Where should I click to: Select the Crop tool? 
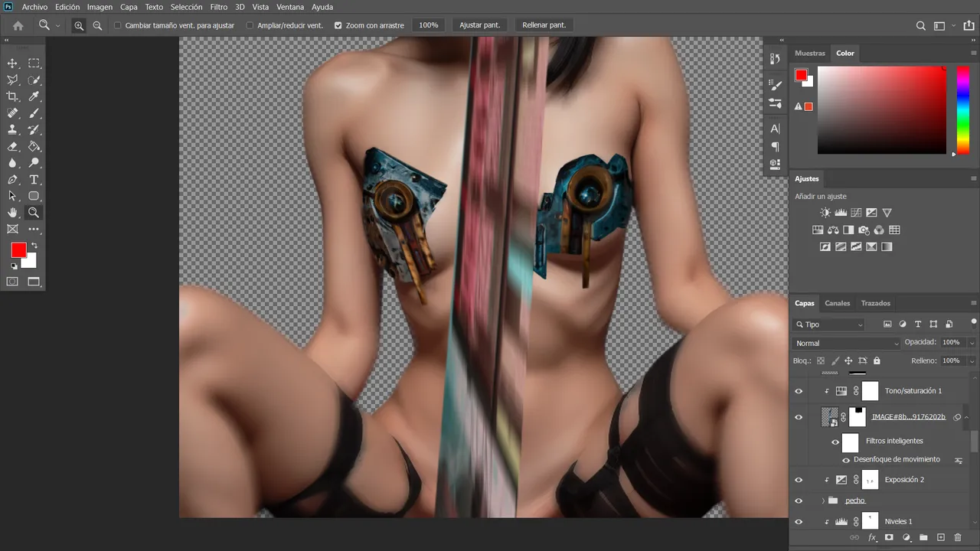[12, 96]
